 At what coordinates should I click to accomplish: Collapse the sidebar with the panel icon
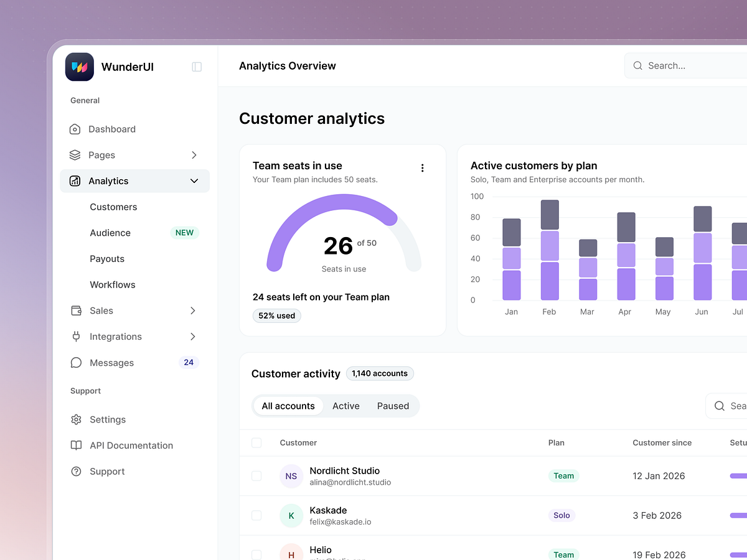coord(197,67)
